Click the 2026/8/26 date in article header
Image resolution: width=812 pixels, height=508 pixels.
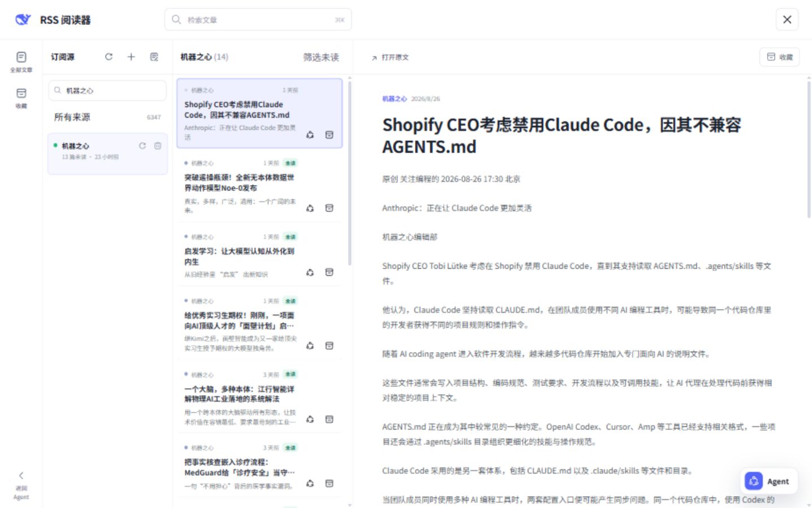click(426, 99)
